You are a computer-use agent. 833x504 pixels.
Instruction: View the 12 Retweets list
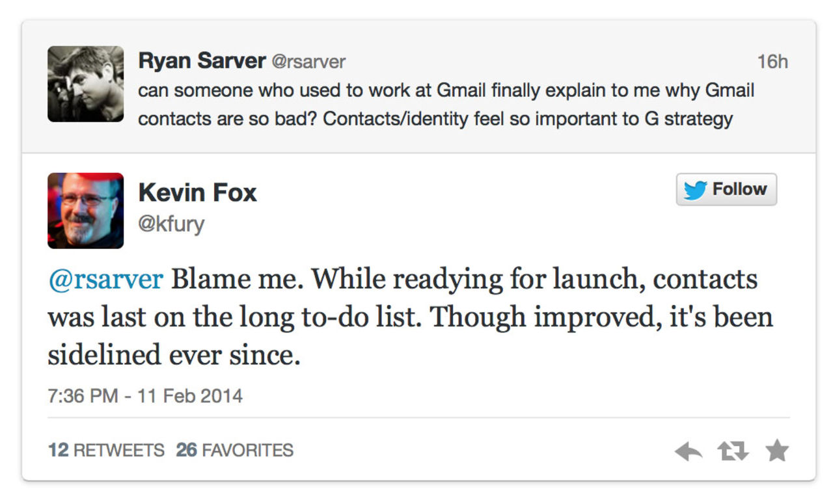coord(106,450)
